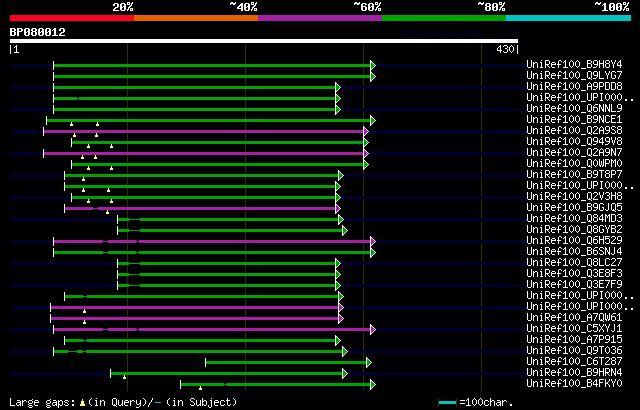Select the UniRef100_Q949V8 label
640x410 pixels.
pos(574,142)
